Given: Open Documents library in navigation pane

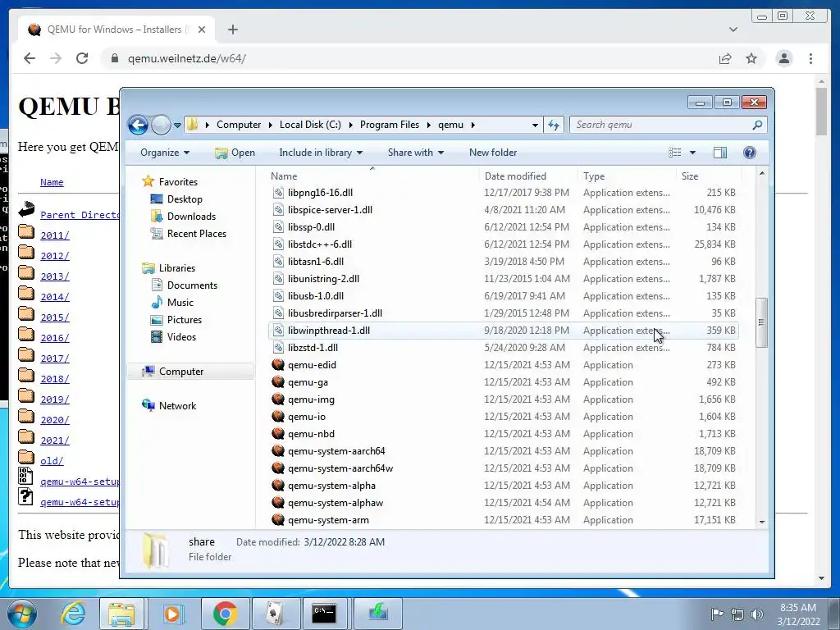Looking at the screenshot, I should [x=192, y=285].
